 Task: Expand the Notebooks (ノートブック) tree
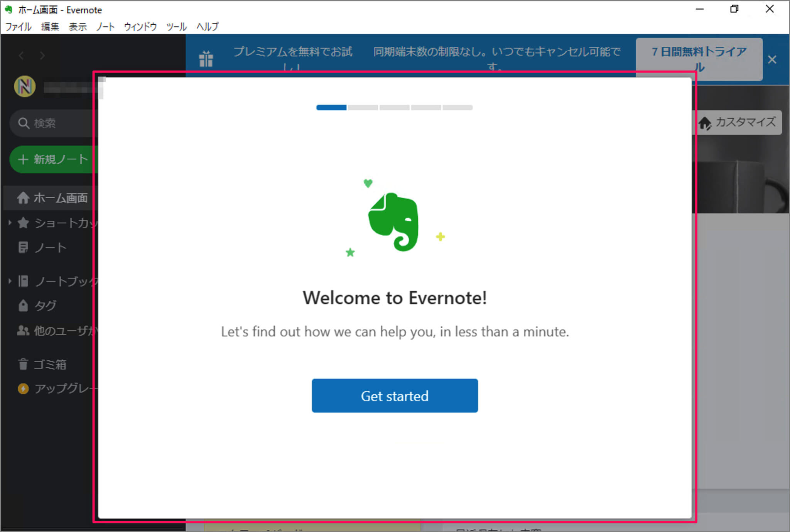pos(9,280)
